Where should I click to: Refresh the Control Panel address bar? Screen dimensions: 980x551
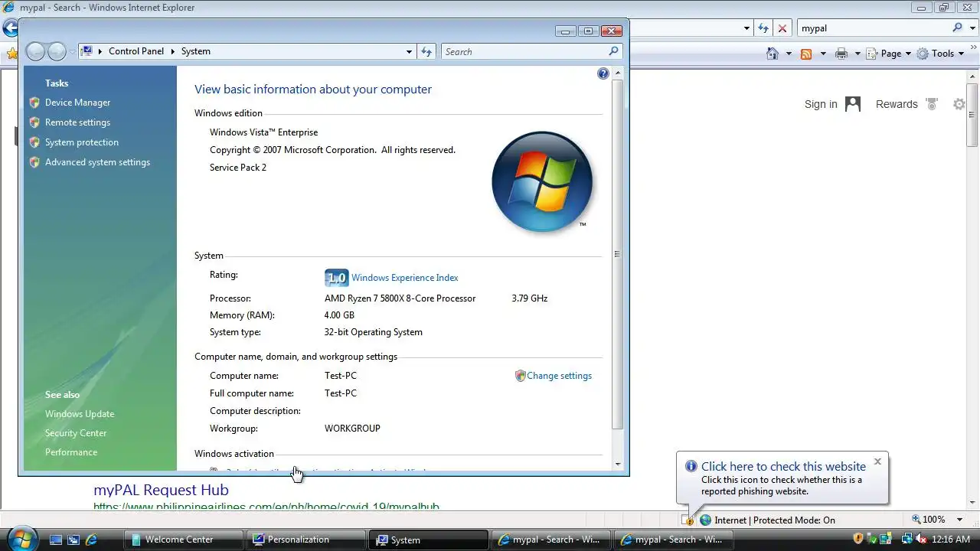pos(427,51)
